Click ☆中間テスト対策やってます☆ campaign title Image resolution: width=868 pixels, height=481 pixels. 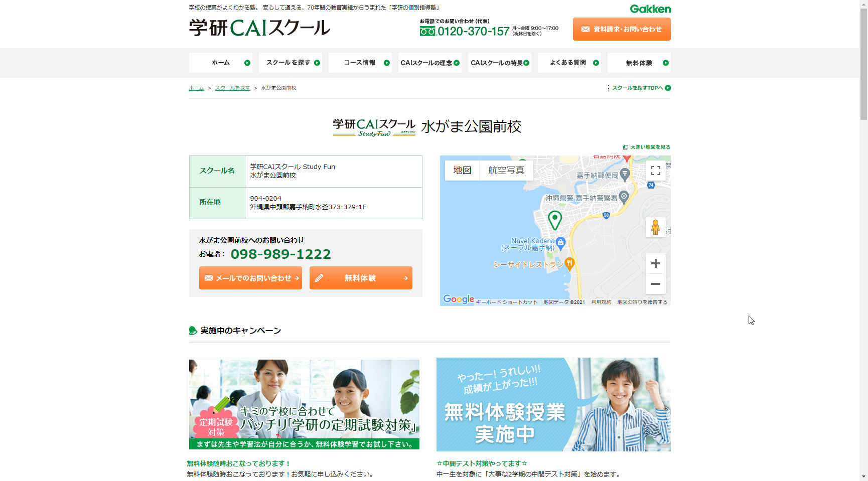[x=482, y=463]
